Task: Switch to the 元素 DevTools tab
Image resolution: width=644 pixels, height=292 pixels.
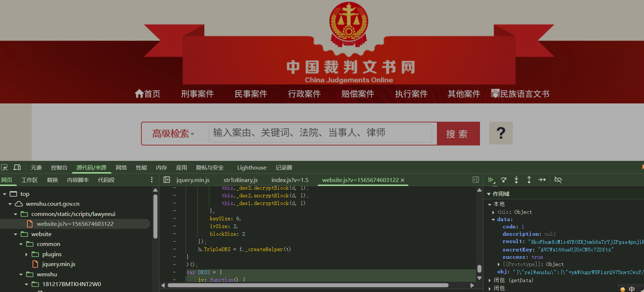Action: [36, 167]
